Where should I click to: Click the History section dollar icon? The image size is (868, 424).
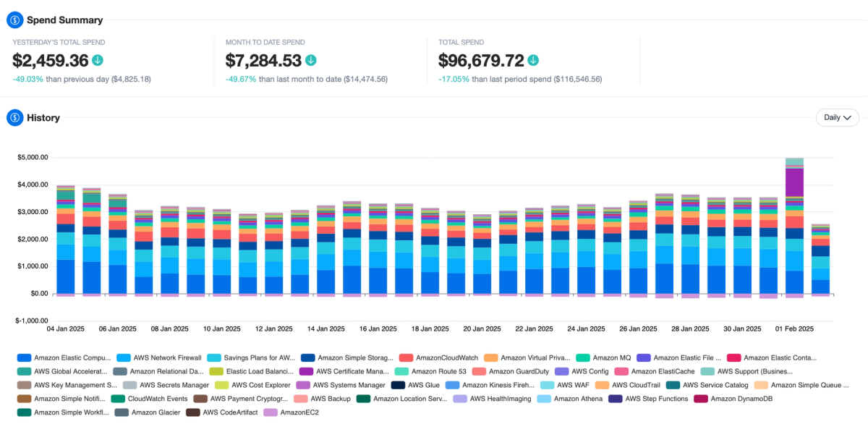pyautogui.click(x=15, y=117)
